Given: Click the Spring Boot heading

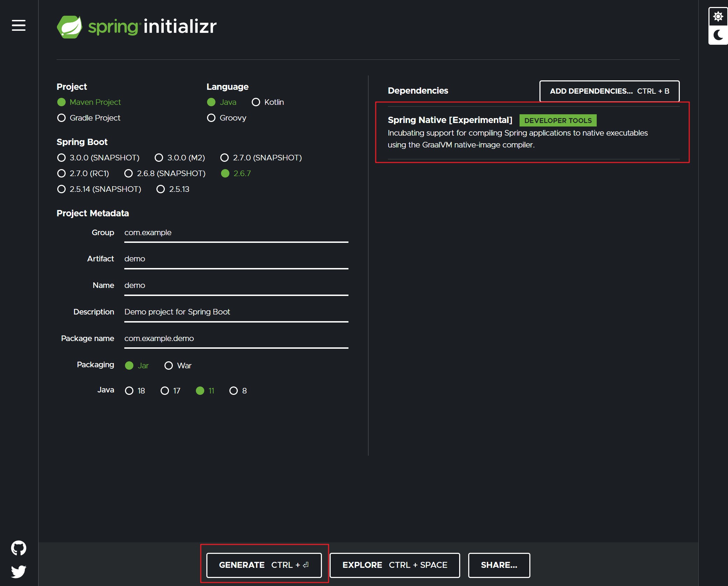Looking at the screenshot, I should (x=82, y=142).
